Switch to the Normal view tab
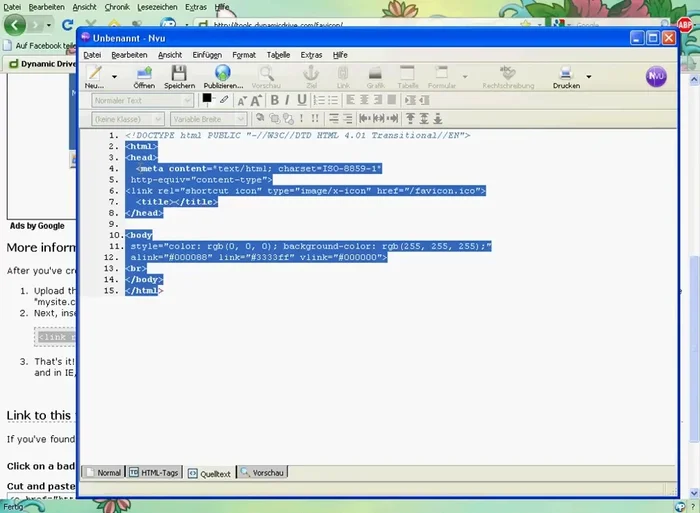Screen dimensions: 700x513 104,472
